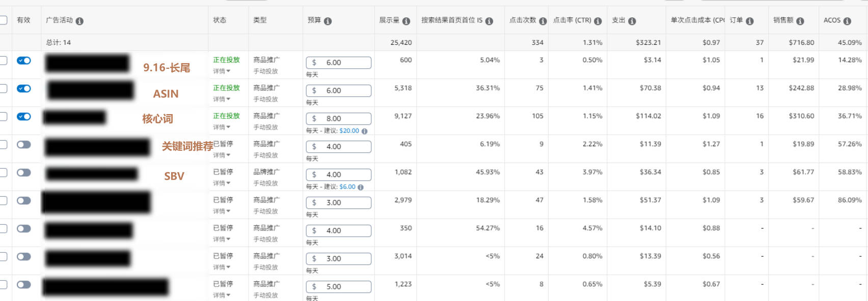
Task: Click ACOS value 14.28%
Action: coord(850,60)
